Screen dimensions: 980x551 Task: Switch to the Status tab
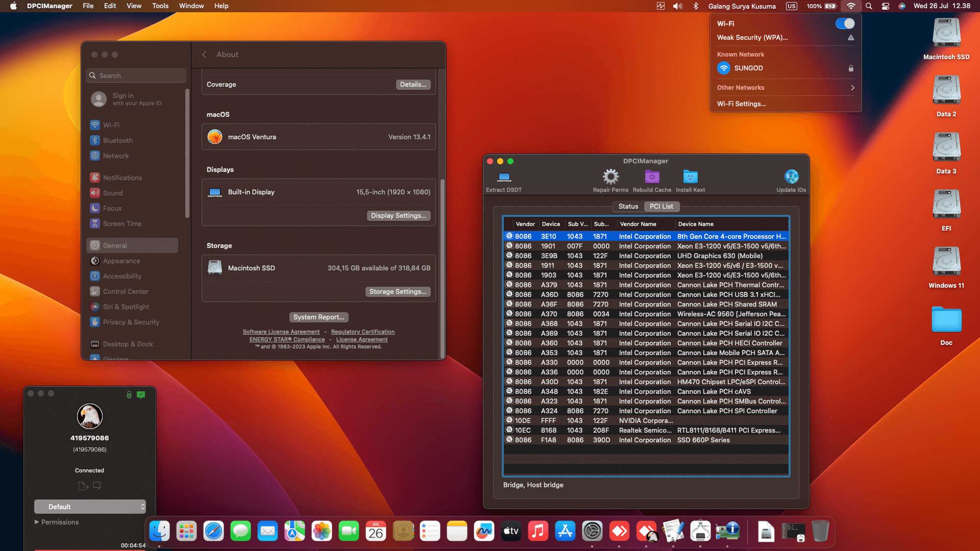[x=628, y=206]
